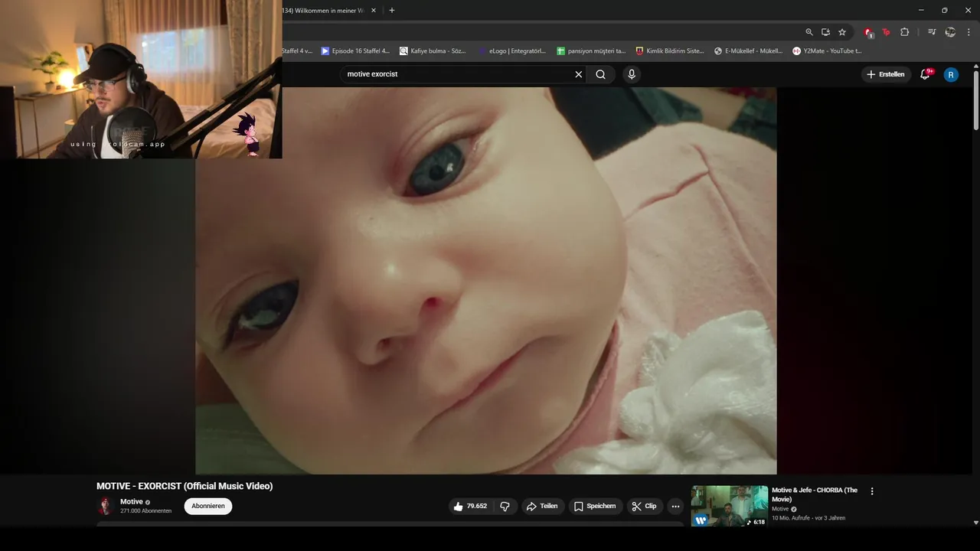Screen dimensions: 980x551
Task: Open the 'eLogo | Entegratörl...' bookmark
Action: (x=511, y=51)
